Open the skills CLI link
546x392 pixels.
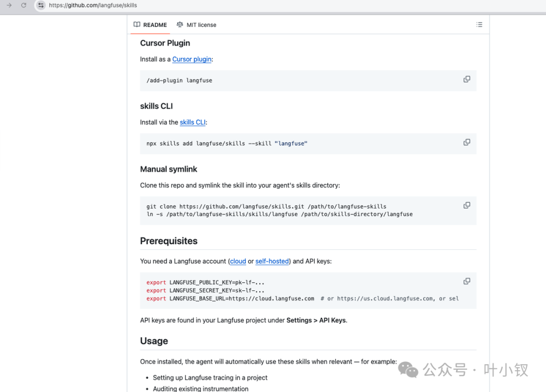(x=193, y=122)
